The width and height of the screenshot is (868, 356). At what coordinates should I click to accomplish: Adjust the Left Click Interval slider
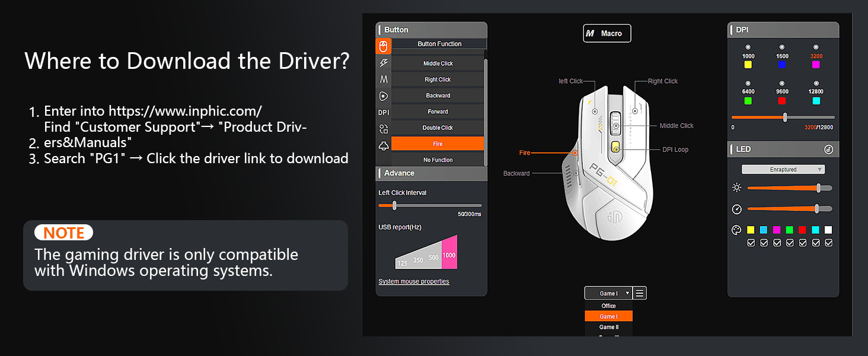[394, 205]
